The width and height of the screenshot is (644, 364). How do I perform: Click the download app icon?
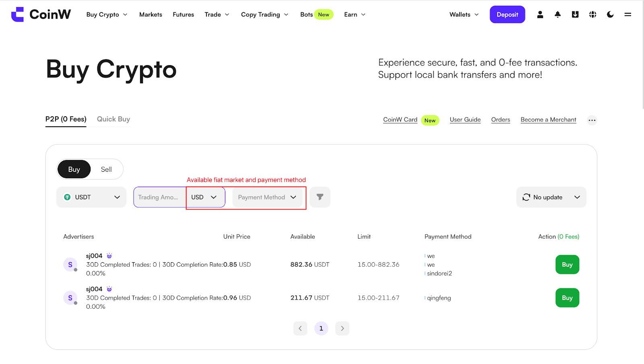[x=575, y=14]
